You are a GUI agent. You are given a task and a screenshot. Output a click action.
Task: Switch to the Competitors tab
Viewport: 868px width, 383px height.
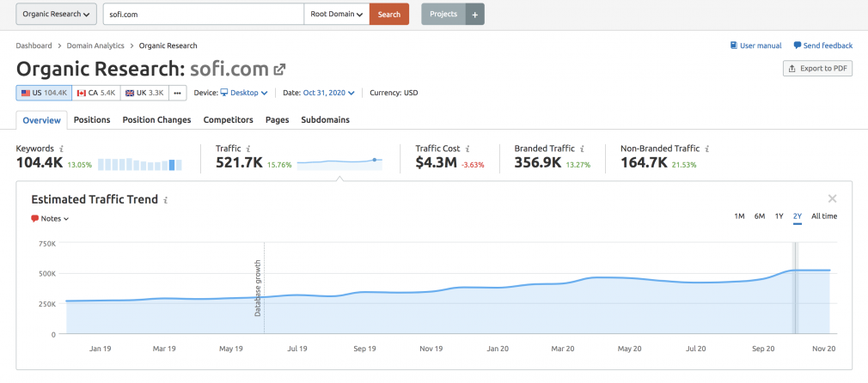tap(228, 120)
